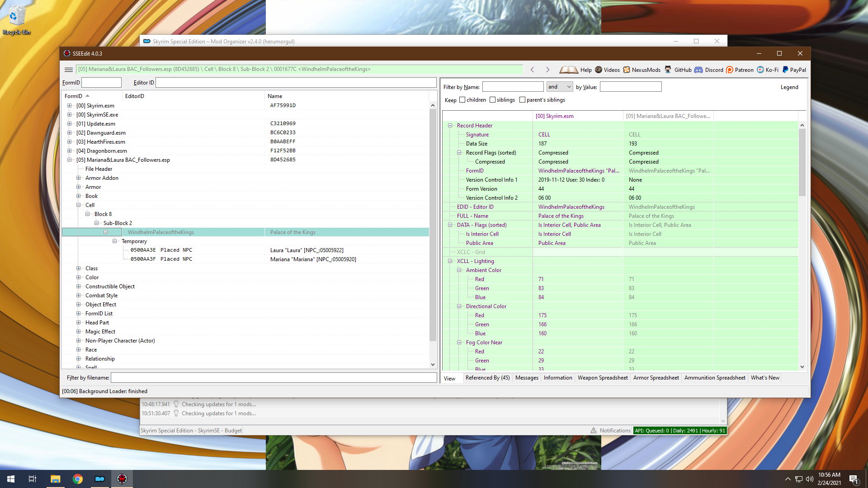Viewport: 868px width, 488px height.
Task: Toggle the parent's siblings checkbox
Action: 522,100
